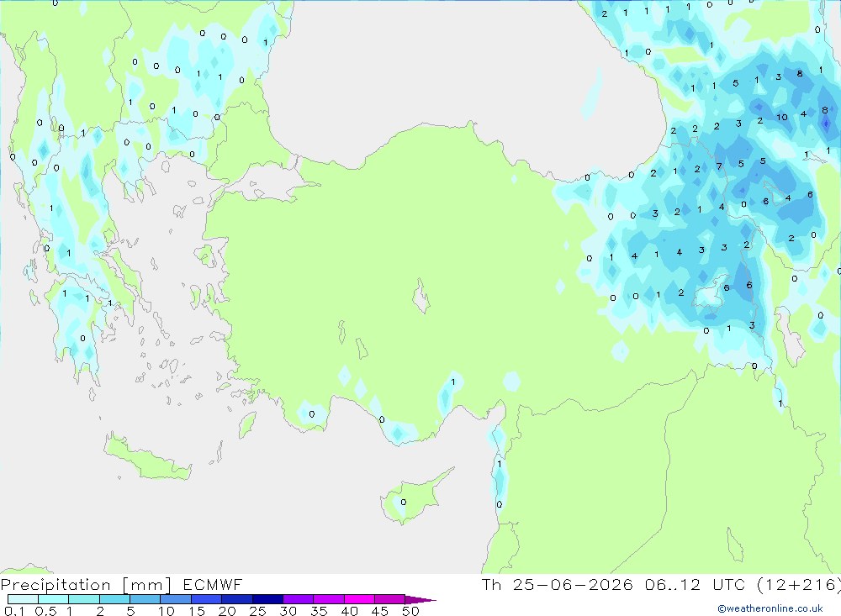Screen dimensions: 841x616
Task: Click the legend label '30'
Action: coord(288,611)
